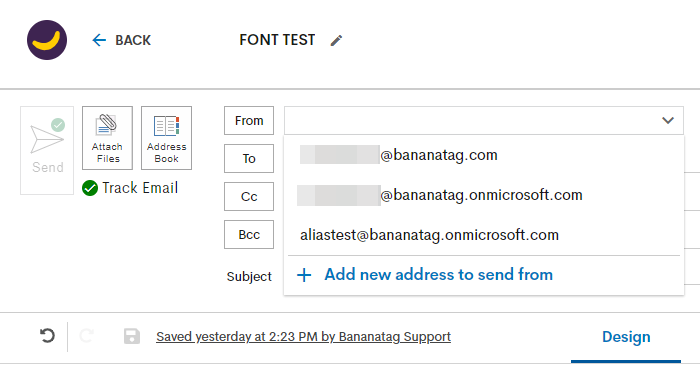Click the greyed-out redo arrow
Image resolution: width=700 pixels, height=374 pixels.
pyautogui.click(x=87, y=336)
